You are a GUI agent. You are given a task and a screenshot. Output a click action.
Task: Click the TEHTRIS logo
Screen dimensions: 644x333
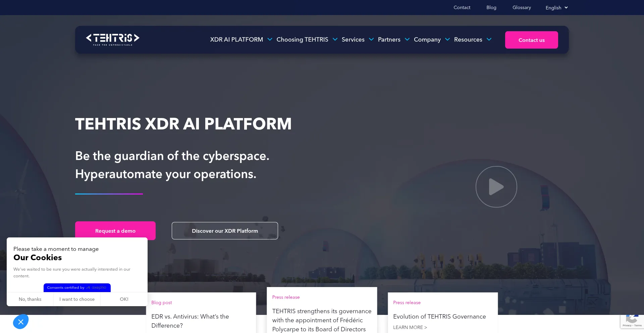(x=112, y=39)
